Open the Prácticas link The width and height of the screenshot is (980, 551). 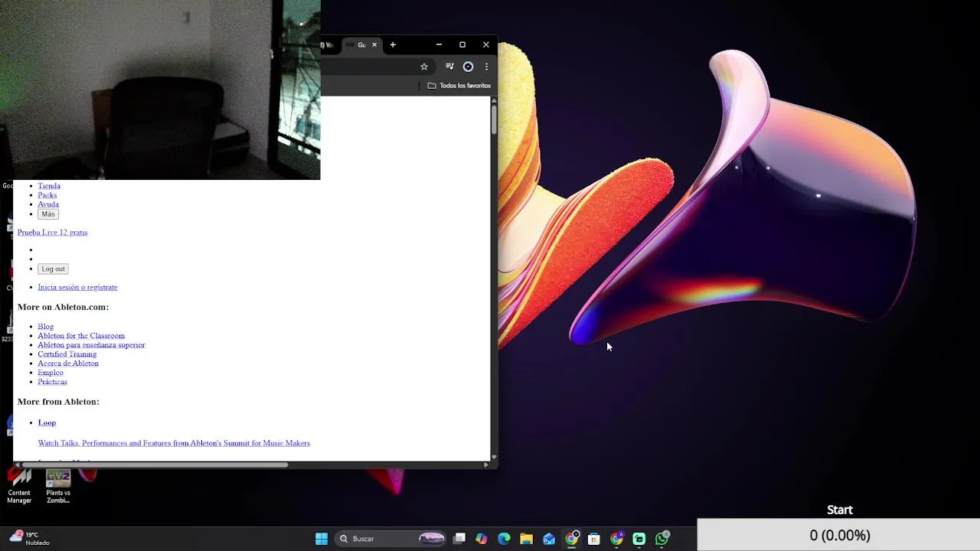pos(53,382)
